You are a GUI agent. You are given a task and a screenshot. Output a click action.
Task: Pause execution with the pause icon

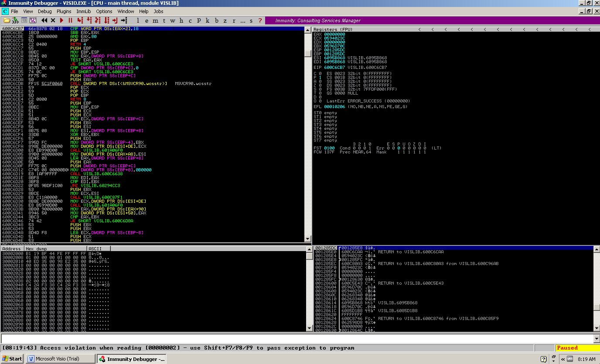pos(70,20)
